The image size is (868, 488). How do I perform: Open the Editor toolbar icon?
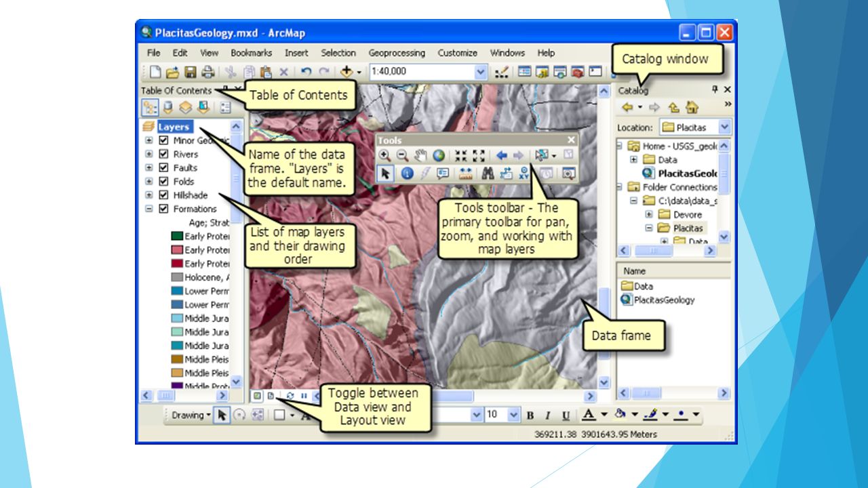tap(502, 71)
